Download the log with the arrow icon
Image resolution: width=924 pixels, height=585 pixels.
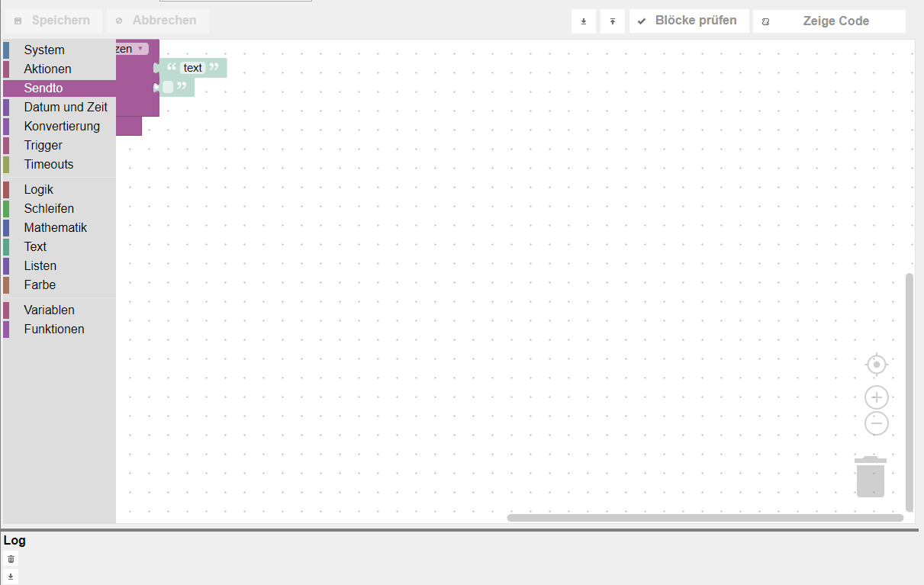[x=11, y=576]
